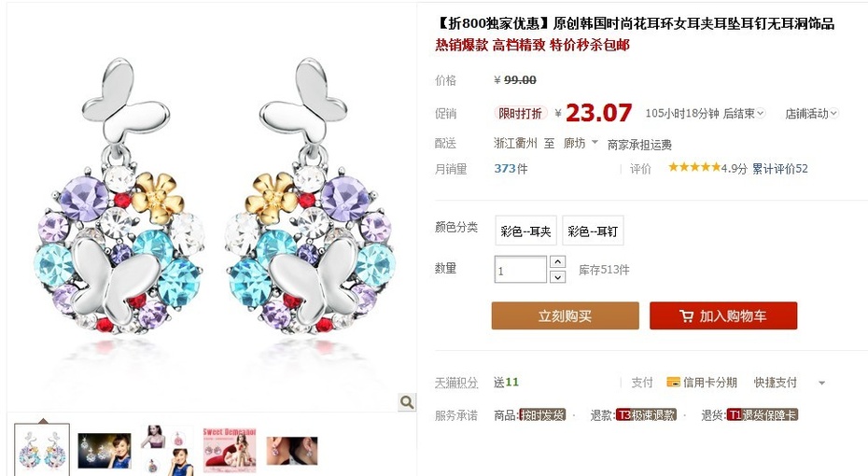The height and width of the screenshot is (476, 868).
Task: Select the 彩色--耳钉 color option
Action: tap(593, 231)
